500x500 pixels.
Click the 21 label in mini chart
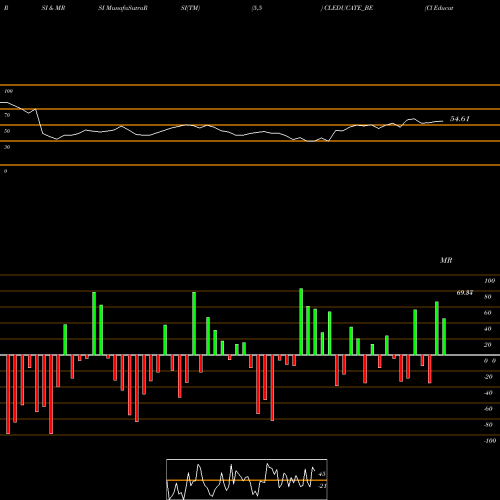click(x=322, y=486)
